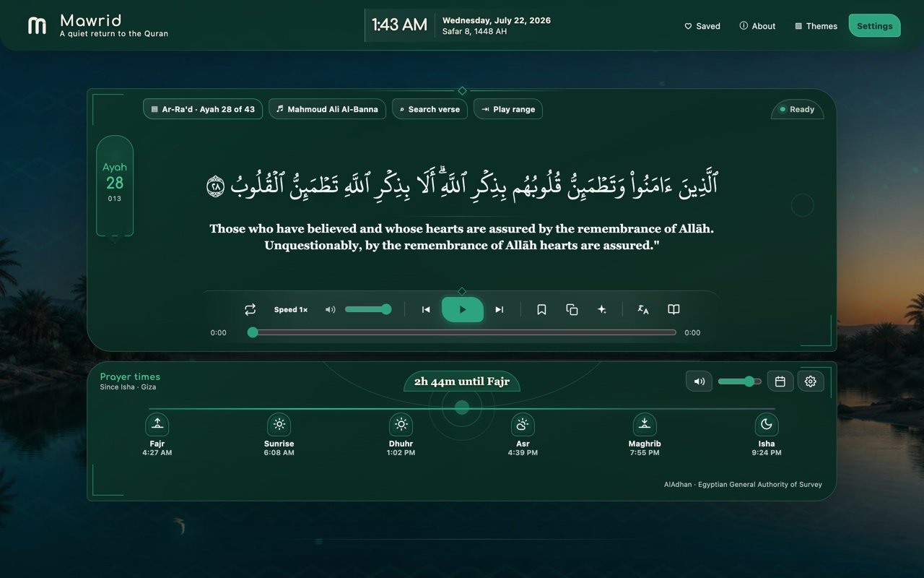
Task: Select the Asr prayer icon
Action: tap(523, 424)
